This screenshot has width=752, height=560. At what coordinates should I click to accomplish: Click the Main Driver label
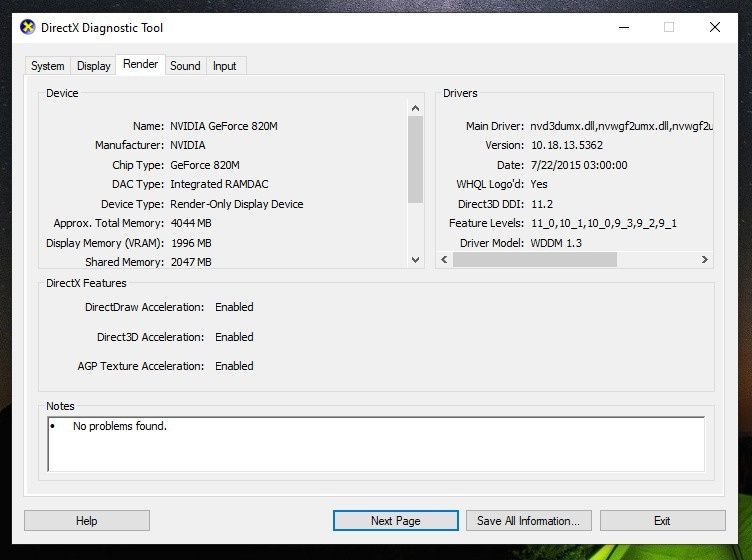495,126
